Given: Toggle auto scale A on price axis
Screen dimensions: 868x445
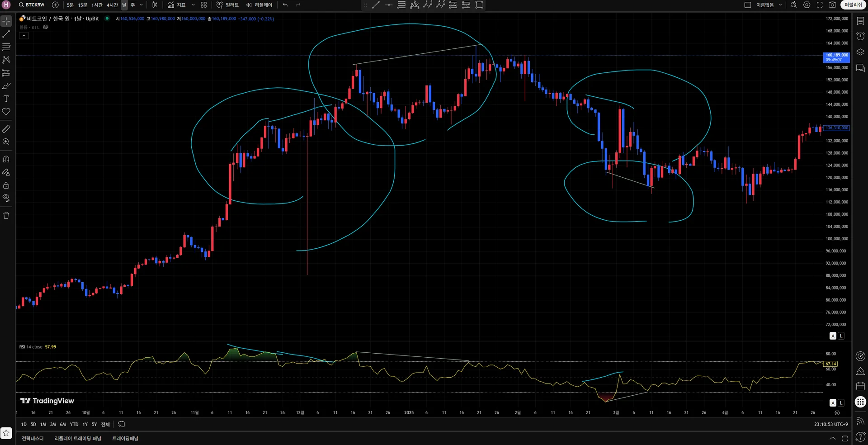Looking at the screenshot, I should tap(833, 336).
